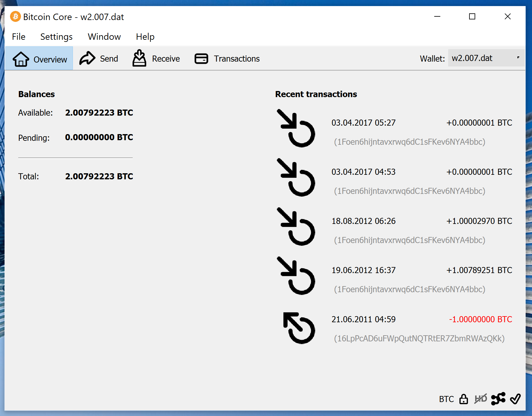Click the network connections status icon
This screenshot has height=416, width=532.
click(498, 399)
